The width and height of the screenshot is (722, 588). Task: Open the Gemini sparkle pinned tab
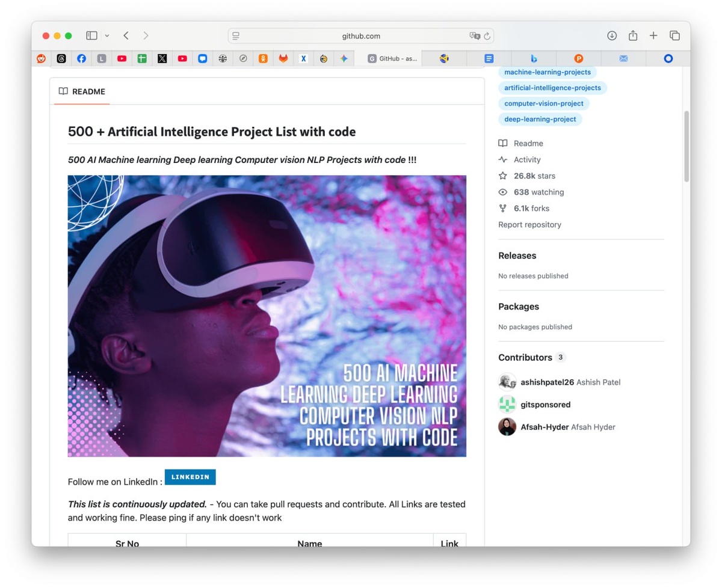pos(344,58)
